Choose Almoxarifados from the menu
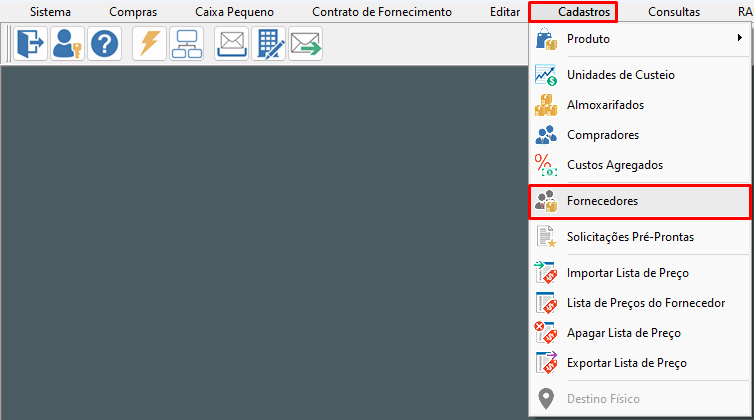The width and height of the screenshot is (754, 420). click(640, 105)
